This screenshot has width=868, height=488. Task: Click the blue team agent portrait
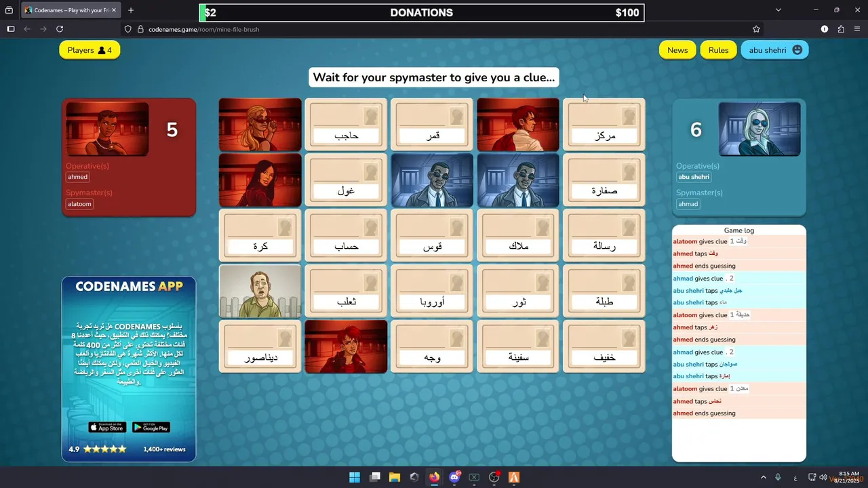(759, 129)
